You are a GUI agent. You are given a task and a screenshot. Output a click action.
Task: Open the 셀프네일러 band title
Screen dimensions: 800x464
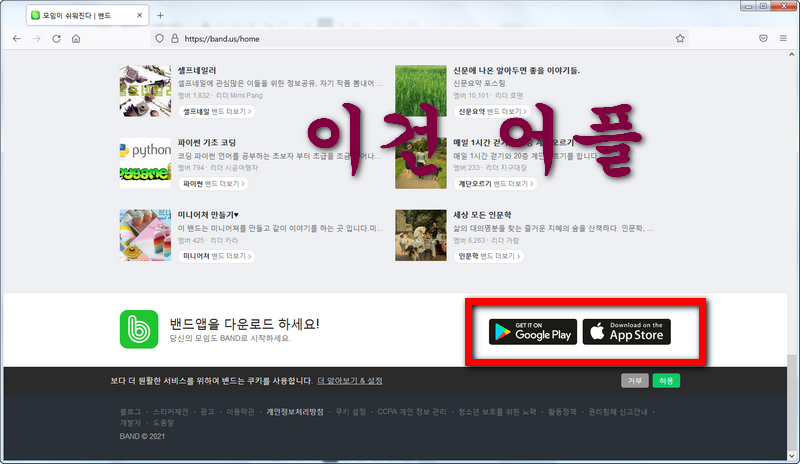(x=197, y=70)
